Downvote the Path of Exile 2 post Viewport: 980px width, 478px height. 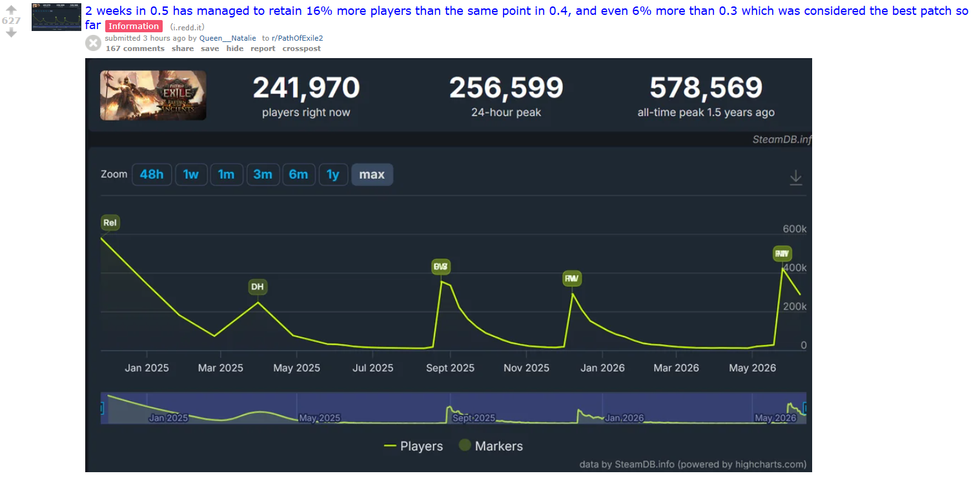click(11, 32)
